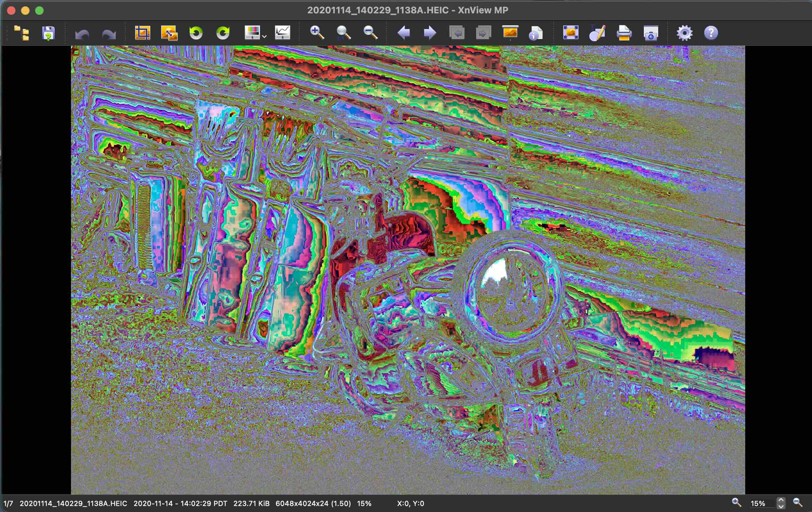This screenshot has width=812, height=512.
Task: Rotate image clockwise
Action: 223,33
